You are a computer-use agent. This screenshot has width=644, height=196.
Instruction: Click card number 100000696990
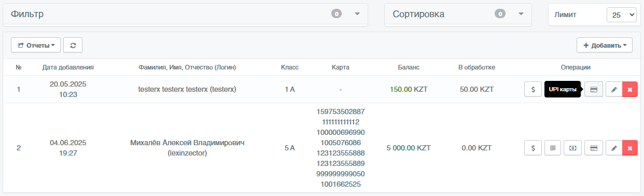(341, 132)
